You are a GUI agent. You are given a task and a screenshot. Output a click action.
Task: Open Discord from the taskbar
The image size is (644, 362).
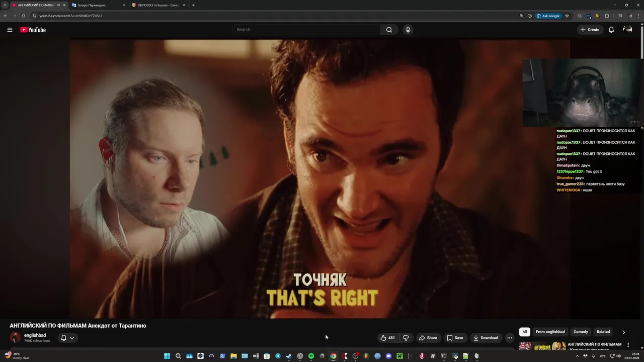click(x=388, y=356)
